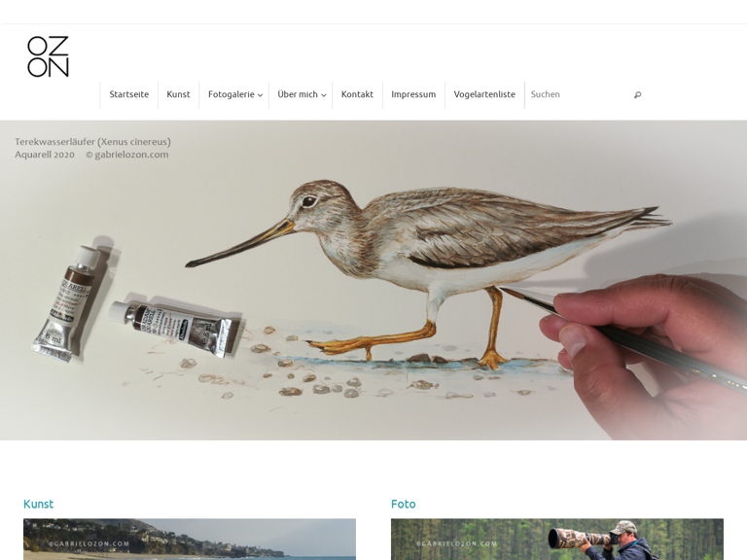Expand the Über mich dropdown arrow
Image resolution: width=747 pixels, height=560 pixels.
click(324, 95)
